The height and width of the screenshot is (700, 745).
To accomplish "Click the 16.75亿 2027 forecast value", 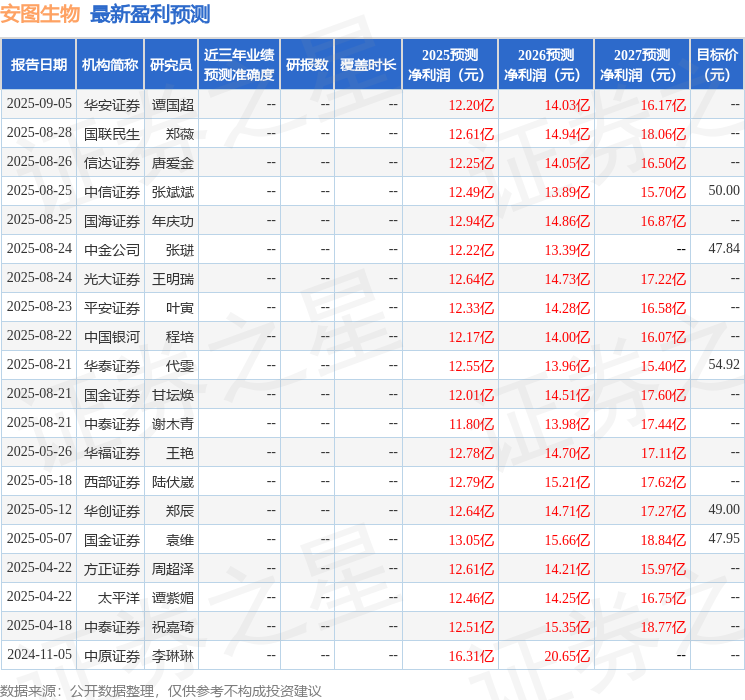I will click(x=663, y=598).
